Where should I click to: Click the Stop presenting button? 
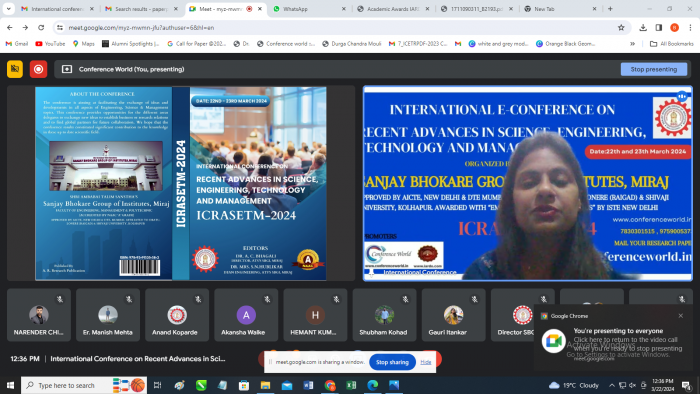pyautogui.click(x=654, y=69)
